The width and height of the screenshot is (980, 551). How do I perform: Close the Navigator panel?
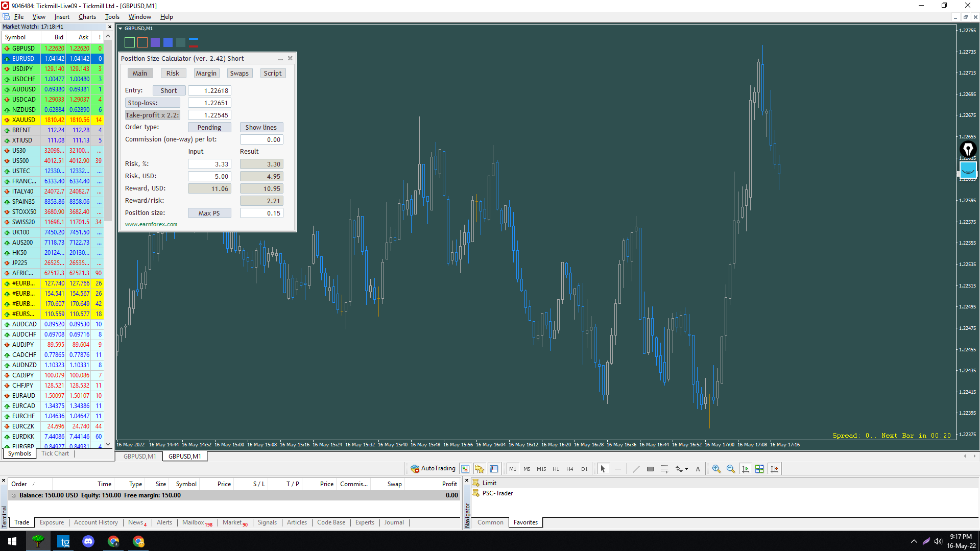pyautogui.click(x=467, y=481)
